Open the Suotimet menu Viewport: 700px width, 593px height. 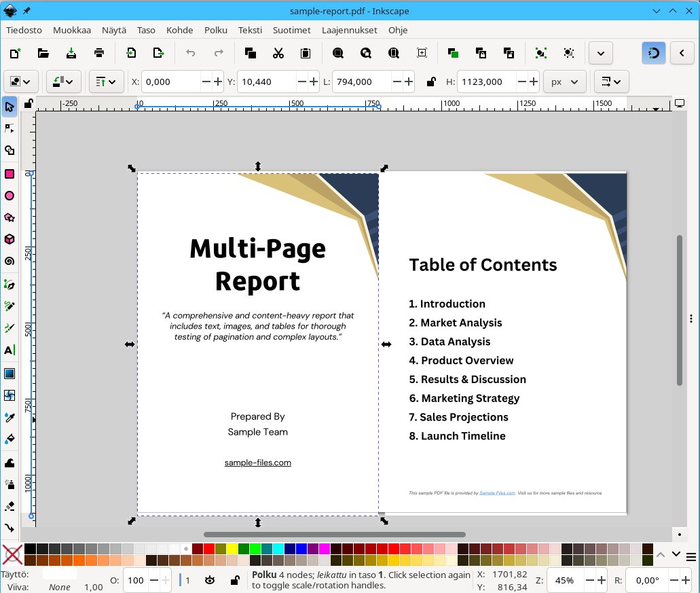[291, 30]
